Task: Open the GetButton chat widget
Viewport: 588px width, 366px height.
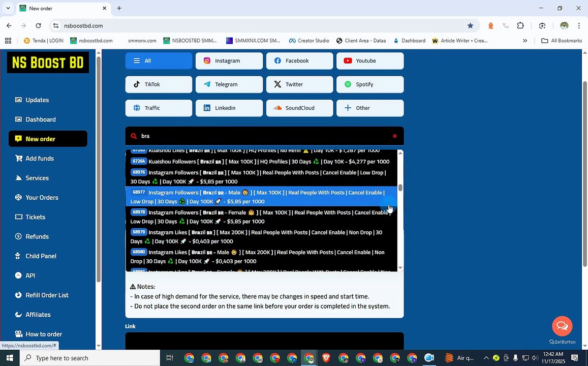Action: click(x=562, y=326)
